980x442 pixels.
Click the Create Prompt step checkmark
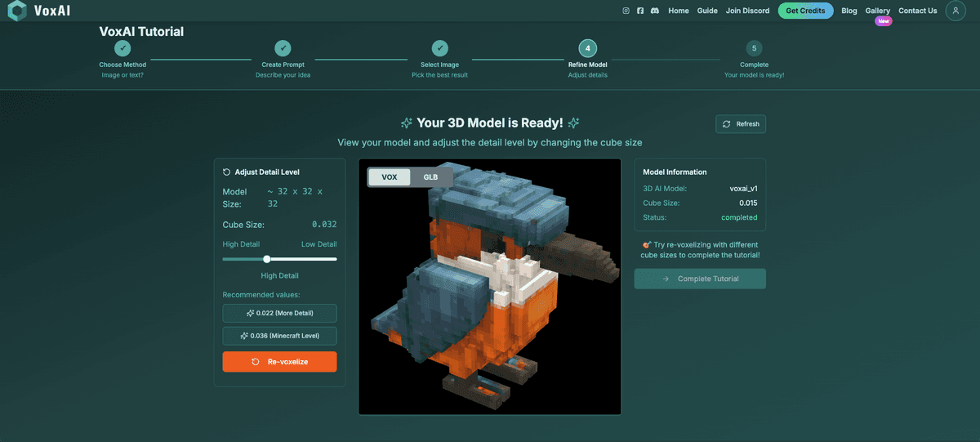click(x=283, y=48)
